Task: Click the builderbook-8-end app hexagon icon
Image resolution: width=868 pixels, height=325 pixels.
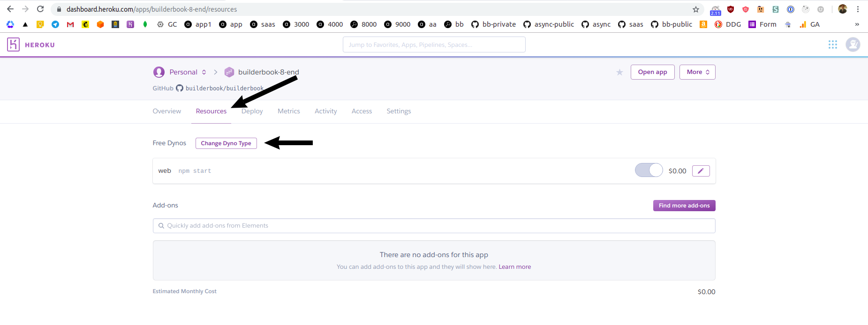Action: [x=229, y=72]
